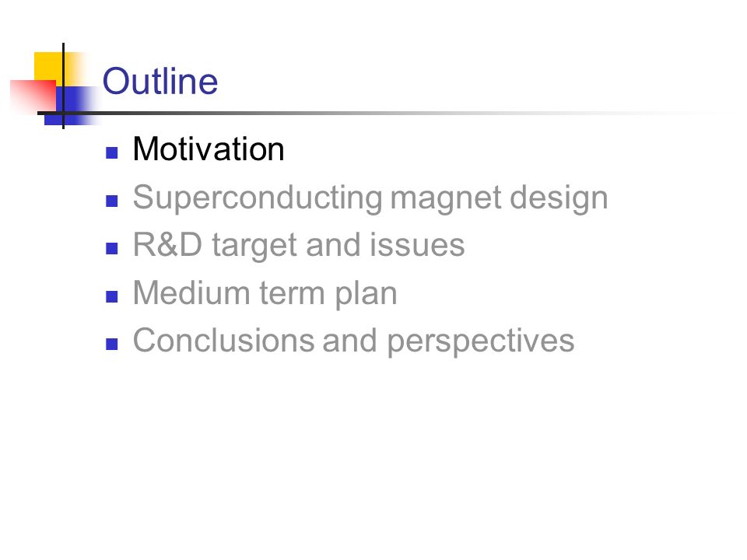Click the bullet marker next to R&D target
747x560 pixels.
pyautogui.click(x=111, y=249)
